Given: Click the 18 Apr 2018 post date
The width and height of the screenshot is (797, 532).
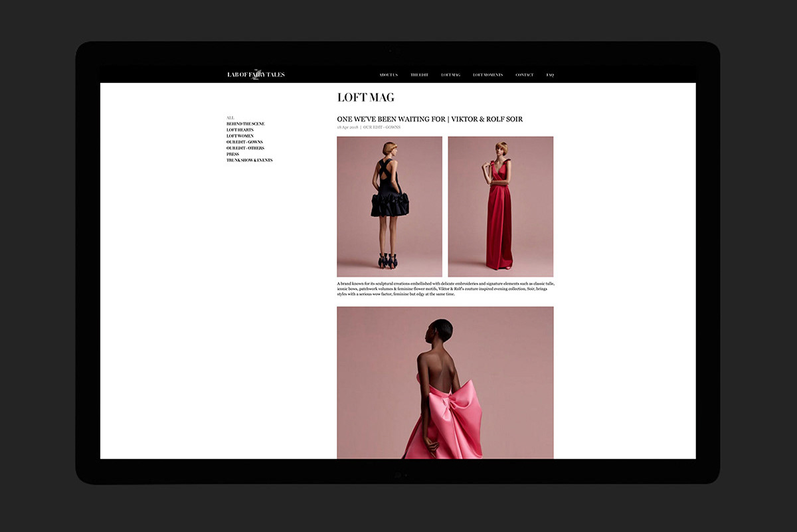Looking at the screenshot, I should point(348,127).
